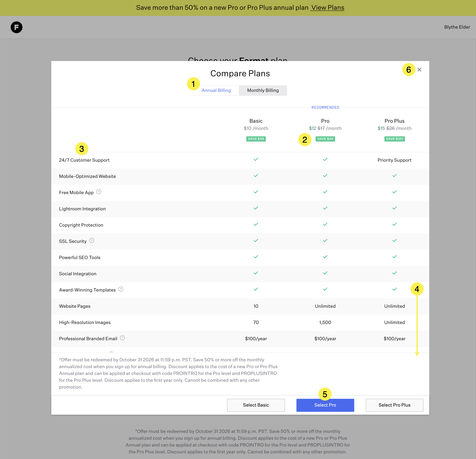Click the Basic checkmark for SSL Security
Screen dimensions: 476x459
pyautogui.click(x=256, y=241)
